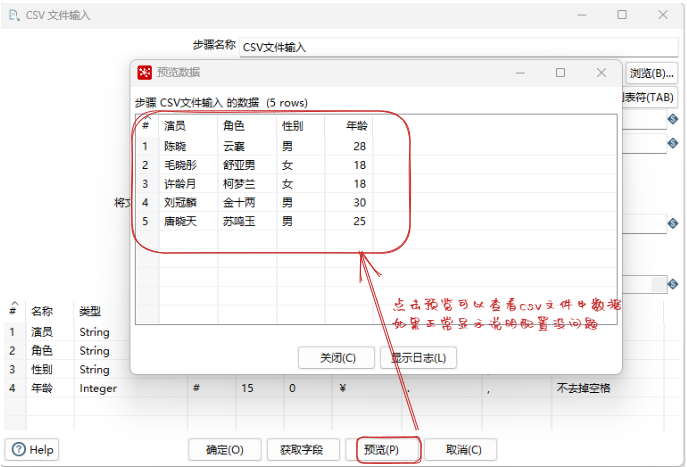Select age value 30 in preview
This screenshot has height=467, width=687.
pyautogui.click(x=359, y=202)
